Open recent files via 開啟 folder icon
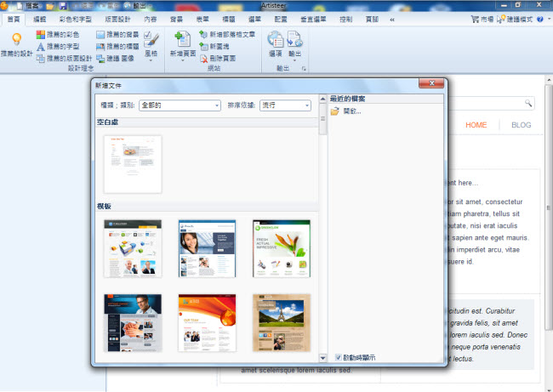Viewport: 553px width, 392px height. [334, 111]
